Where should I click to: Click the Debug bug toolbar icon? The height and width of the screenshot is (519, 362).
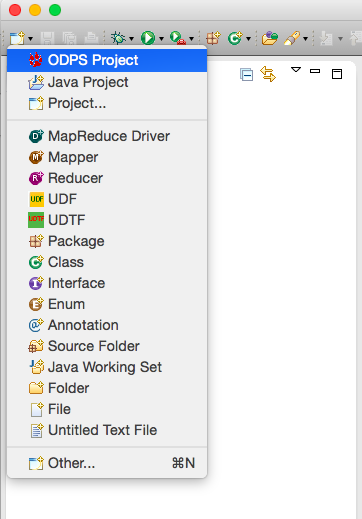118,38
